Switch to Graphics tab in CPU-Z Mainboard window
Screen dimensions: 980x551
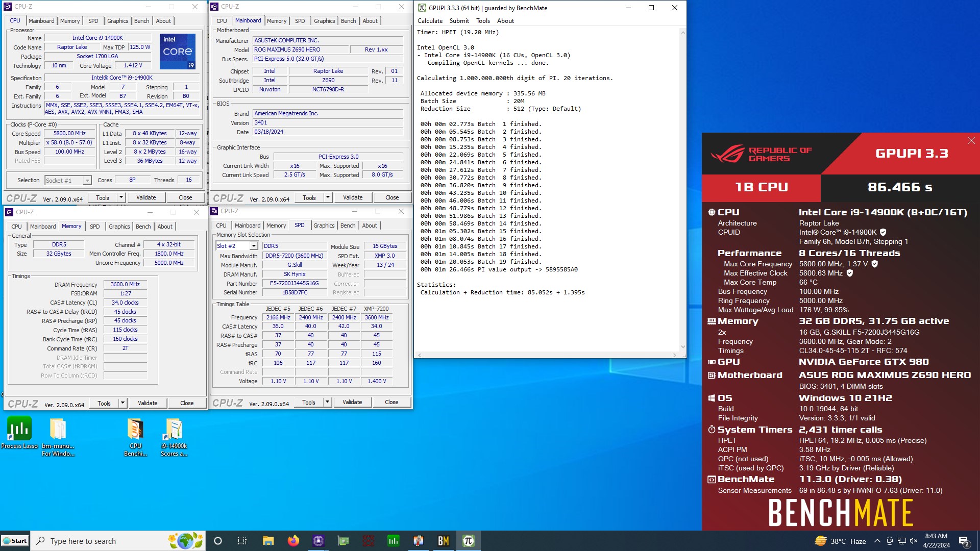(325, 21)
